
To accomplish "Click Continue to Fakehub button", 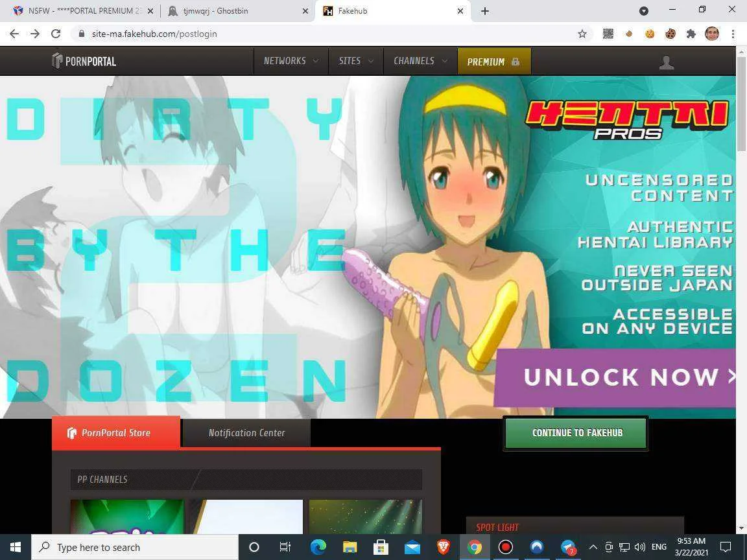I will pyautogui.click(x=576, y=433).
